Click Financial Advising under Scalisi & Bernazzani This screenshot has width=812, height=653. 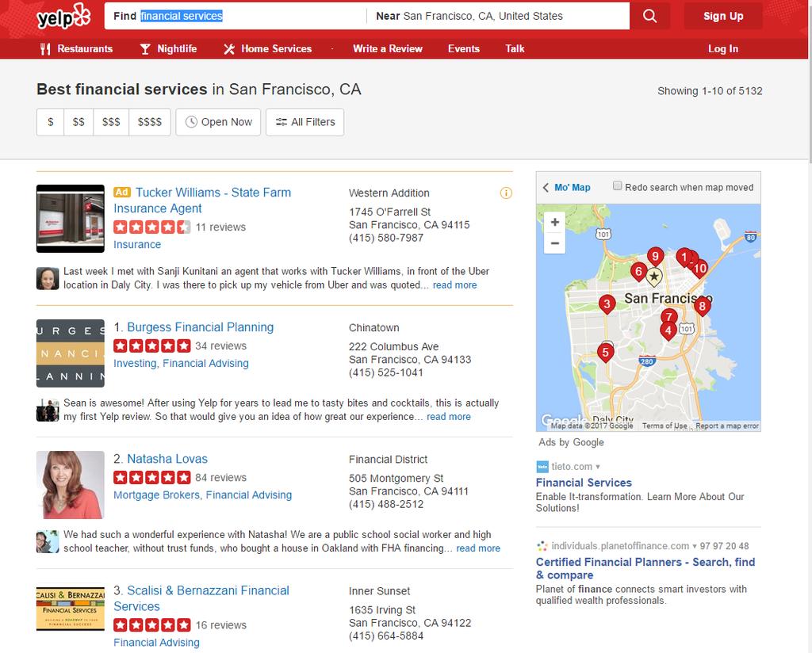point(156,642)
